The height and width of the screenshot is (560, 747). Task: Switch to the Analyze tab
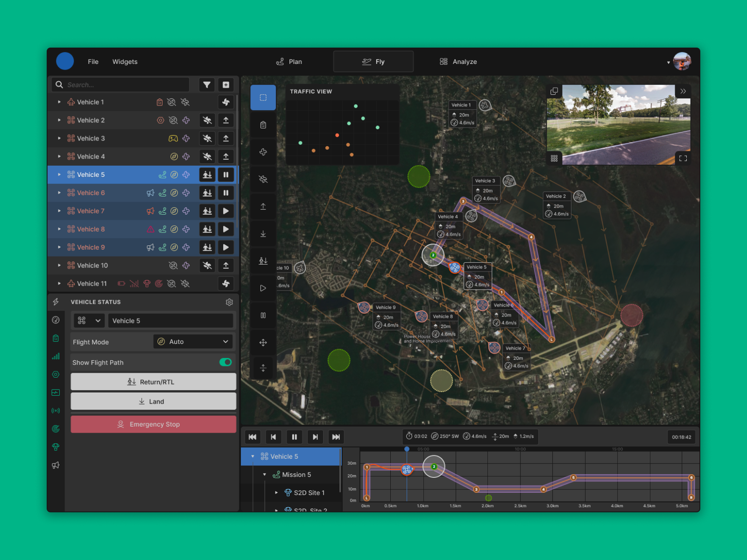coord(458,62)
